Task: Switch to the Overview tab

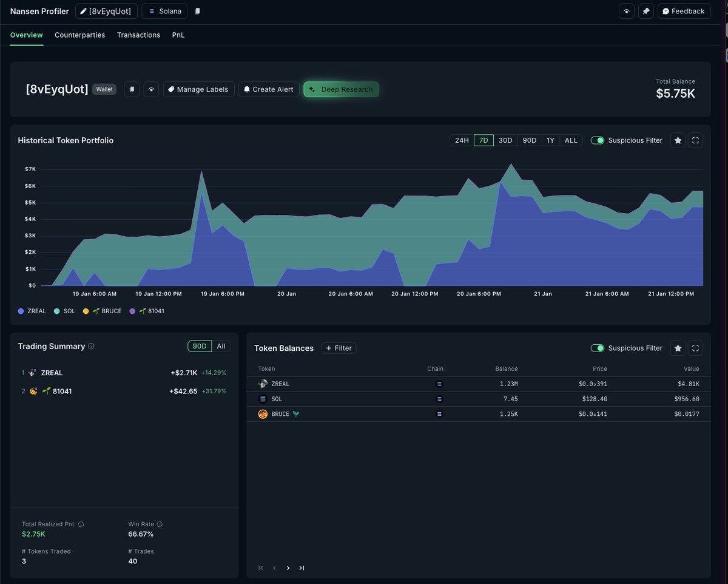Action: 27,35
